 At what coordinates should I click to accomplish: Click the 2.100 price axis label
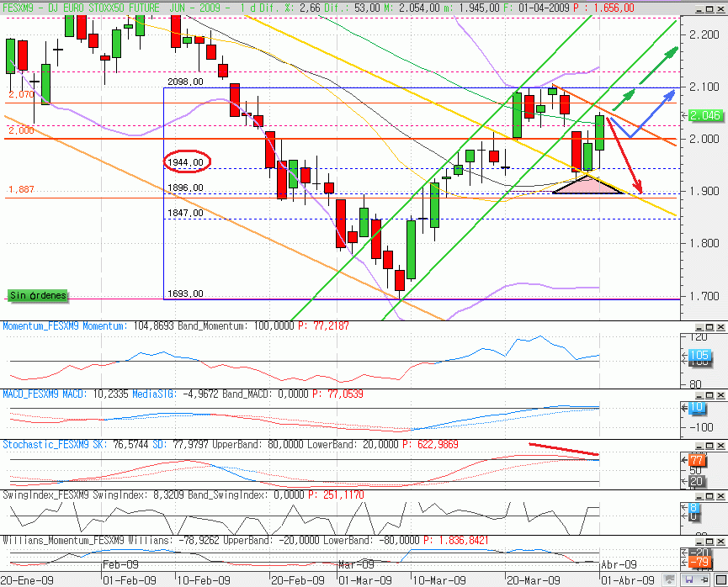pos(704,87)
